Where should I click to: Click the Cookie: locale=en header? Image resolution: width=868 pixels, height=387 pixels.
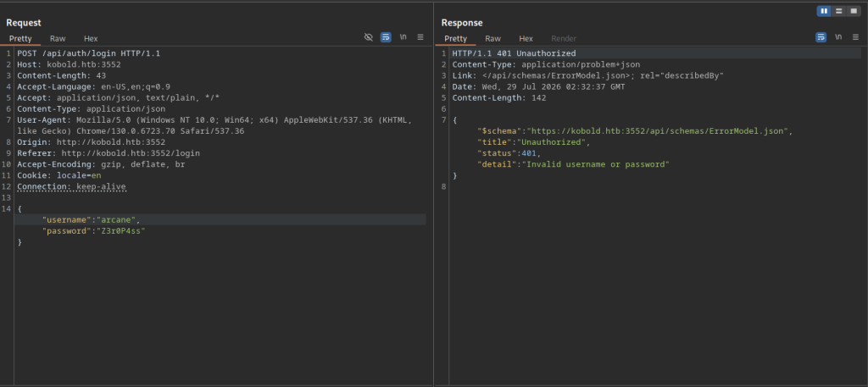pyautogui.click(x=59, y=175)
